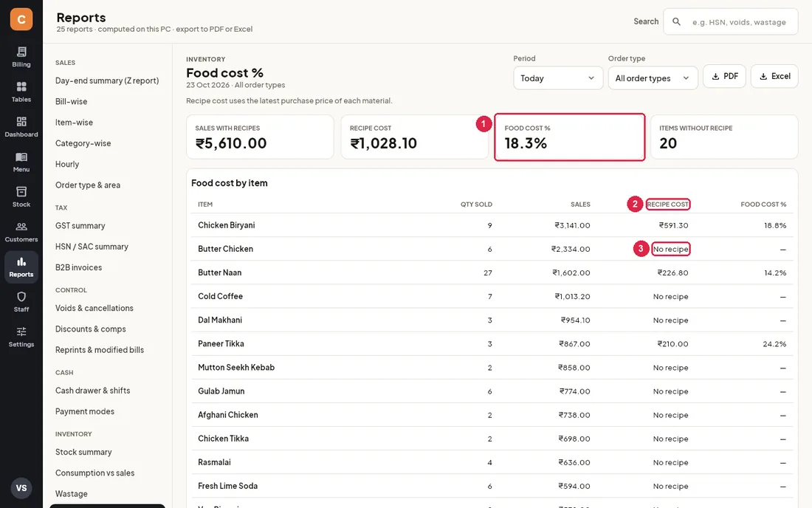Select the Fresh Lime Soda item
The height and width of the screenshot is (508, 812).
tap(228, 487)
